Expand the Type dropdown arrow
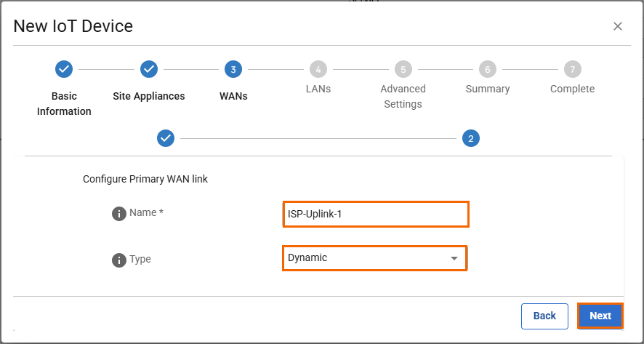The height and width of the screenshot is (344, 644). point(454,258)
